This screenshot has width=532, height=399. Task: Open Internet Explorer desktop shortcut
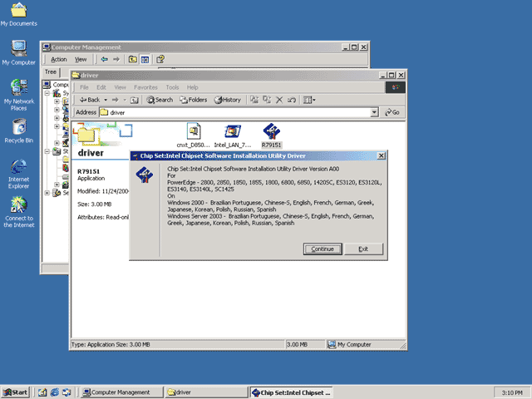pos(18,174)
